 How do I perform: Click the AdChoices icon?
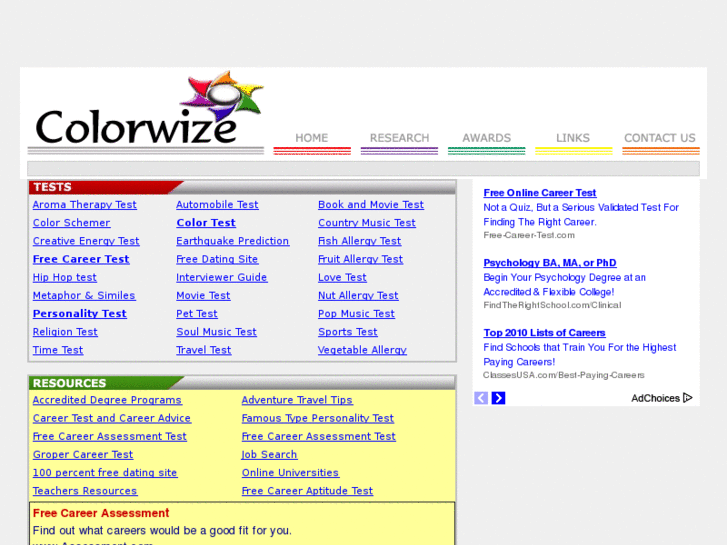pos(688,398)
